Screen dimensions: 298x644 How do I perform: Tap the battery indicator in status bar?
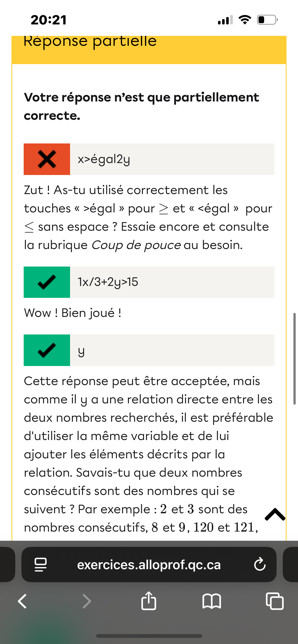click(267, 20)
